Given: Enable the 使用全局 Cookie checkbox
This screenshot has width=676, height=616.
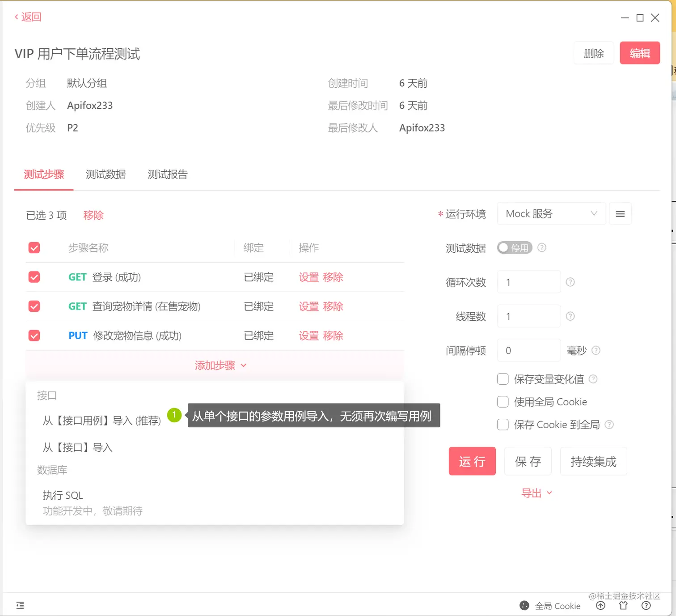Looking at the screenshot, I should pos(503,402).
